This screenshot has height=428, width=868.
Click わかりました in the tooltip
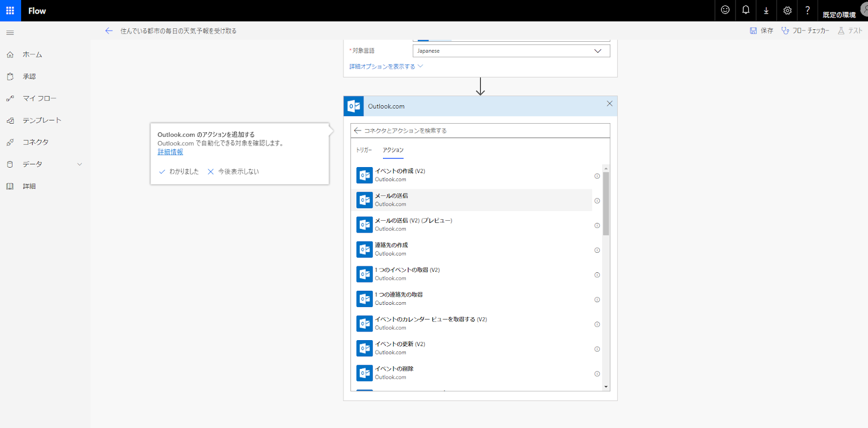pyautogui.click(x=178, y=171)
